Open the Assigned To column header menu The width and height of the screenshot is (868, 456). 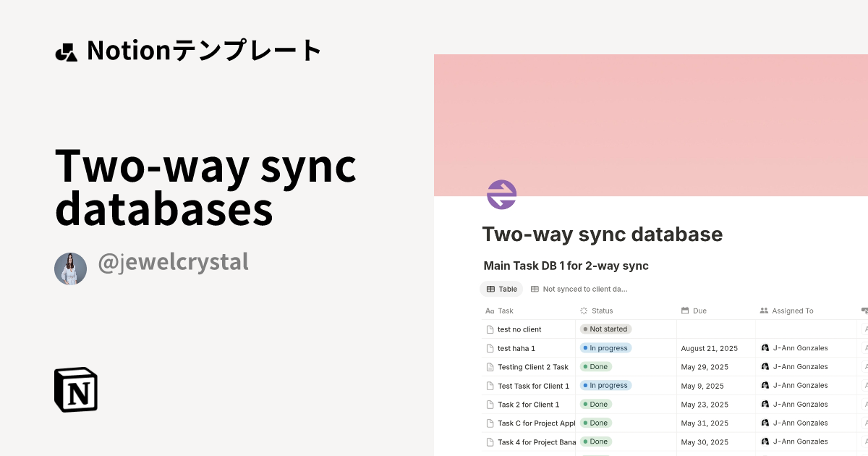[x=792, y=311]
